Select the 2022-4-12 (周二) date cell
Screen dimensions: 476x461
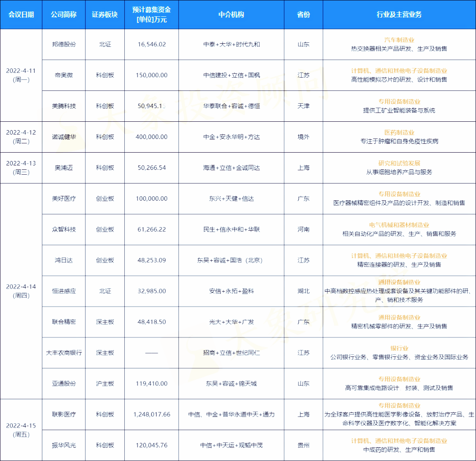21,137
